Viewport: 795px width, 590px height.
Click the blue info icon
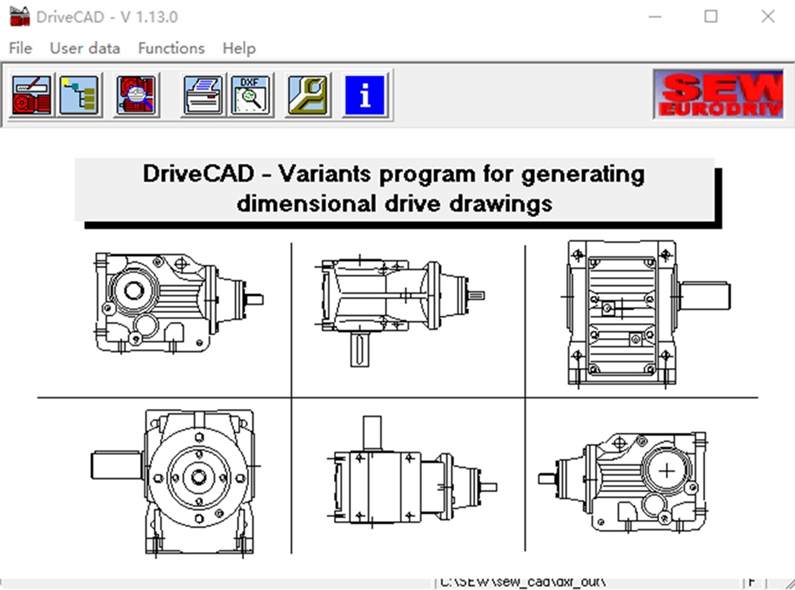point(365,95)
